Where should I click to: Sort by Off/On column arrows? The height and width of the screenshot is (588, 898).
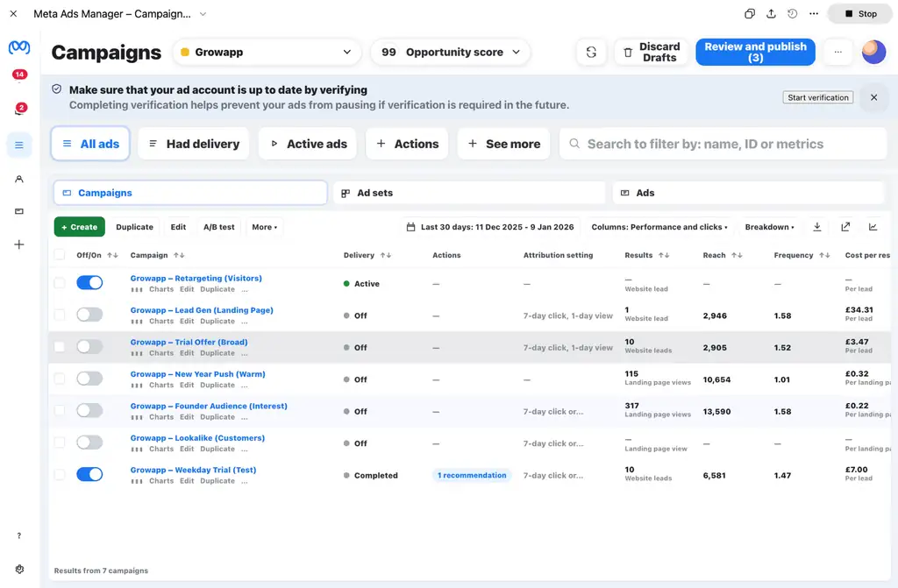pyautogui.click(x=113, y=255)
